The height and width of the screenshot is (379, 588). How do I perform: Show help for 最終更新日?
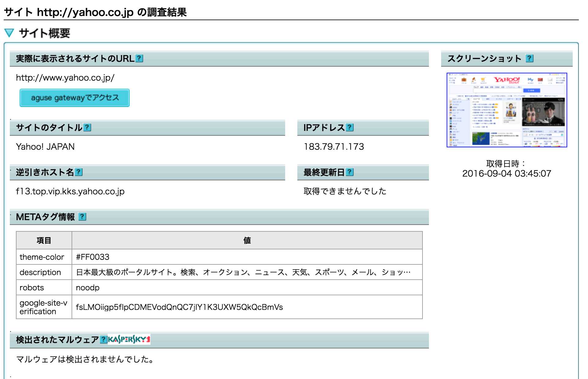[x=350, y=172]
